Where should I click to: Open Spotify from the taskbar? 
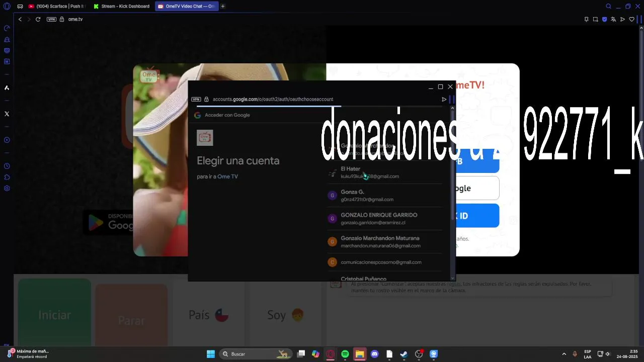pos(345,354)
